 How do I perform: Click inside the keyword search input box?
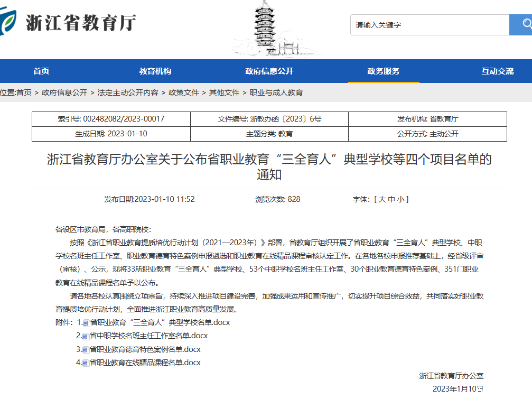[x=428, y=24]
